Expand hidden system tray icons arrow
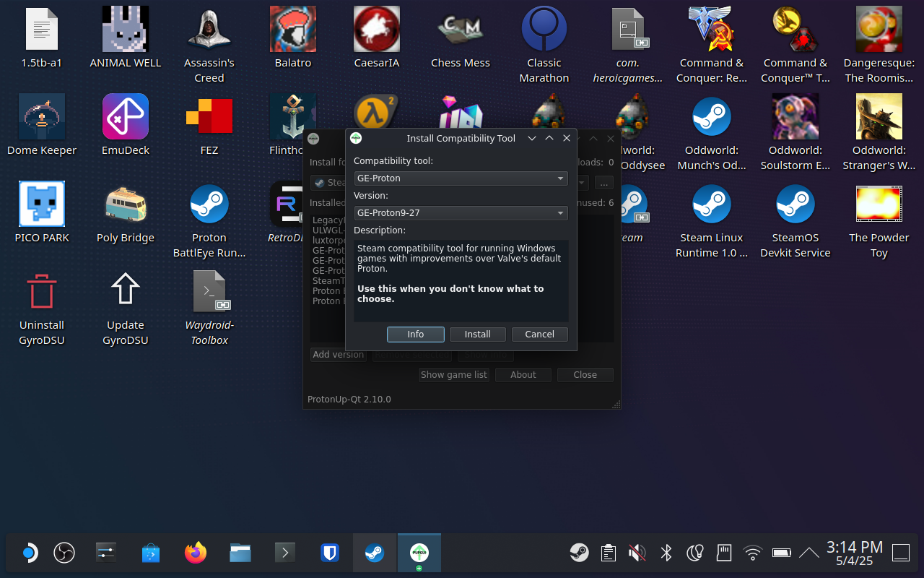 pyautogui.click(x=809, y=553)
